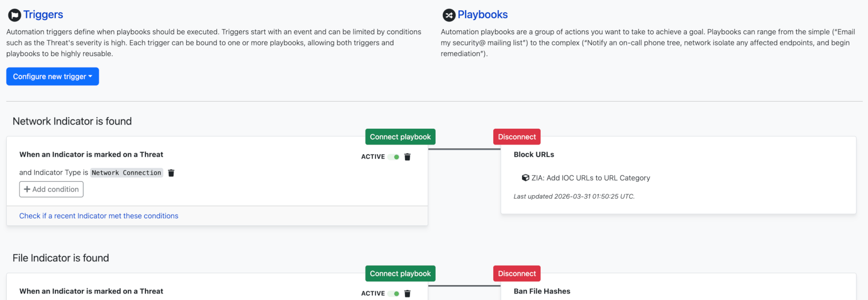
Task: Open the Playbooks heading link
Action: tap(482, 14)
